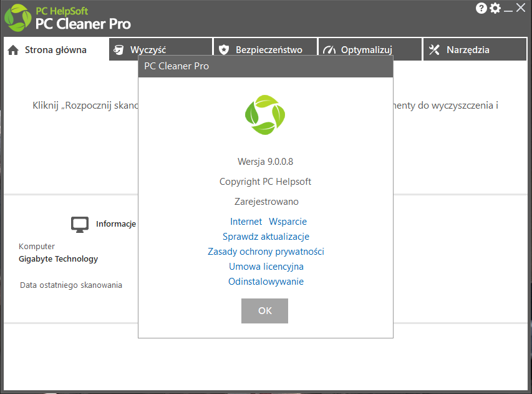Click the PC HelpSoft leaf logo in header
The height and width of the screenshot is (394, 532).
pyautogui.click(x=18, y=18)
